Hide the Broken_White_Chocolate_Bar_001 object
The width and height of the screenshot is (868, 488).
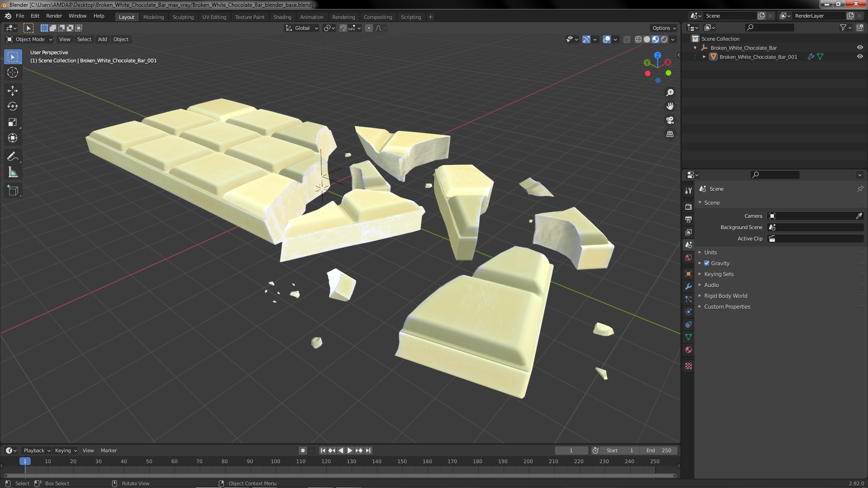tap(860, 56)
